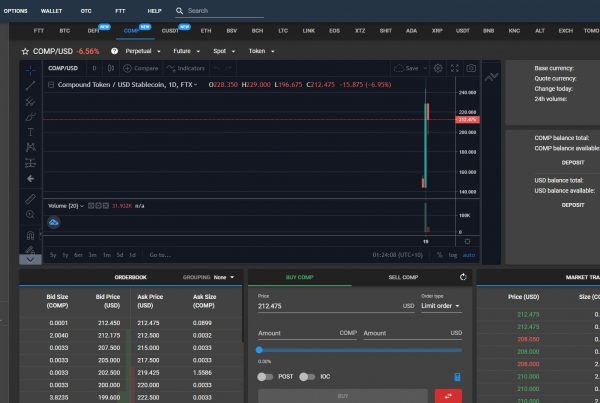Select the text annotation tool
600x403 pixels.
(30, 132)
